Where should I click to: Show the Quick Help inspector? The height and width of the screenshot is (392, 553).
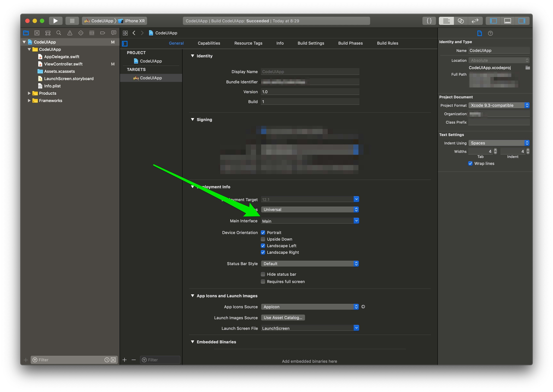coord(490,33)
